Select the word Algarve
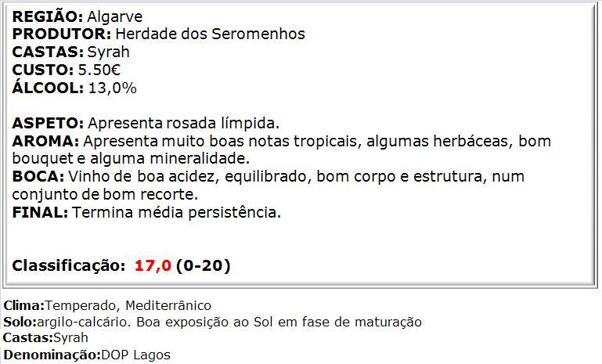602x364 pixels. (x=114, y=17)
